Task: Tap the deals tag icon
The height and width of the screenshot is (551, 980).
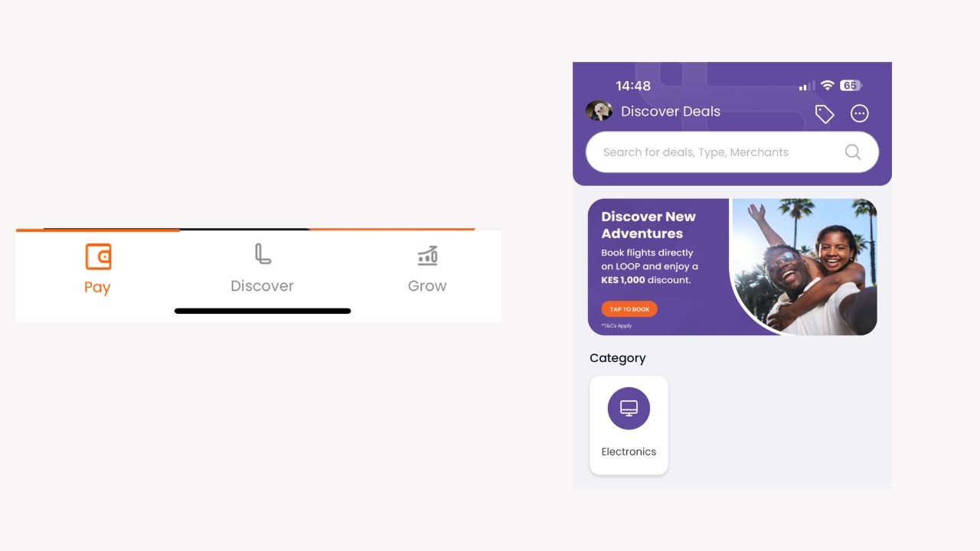Action: [x=825, y=114]
